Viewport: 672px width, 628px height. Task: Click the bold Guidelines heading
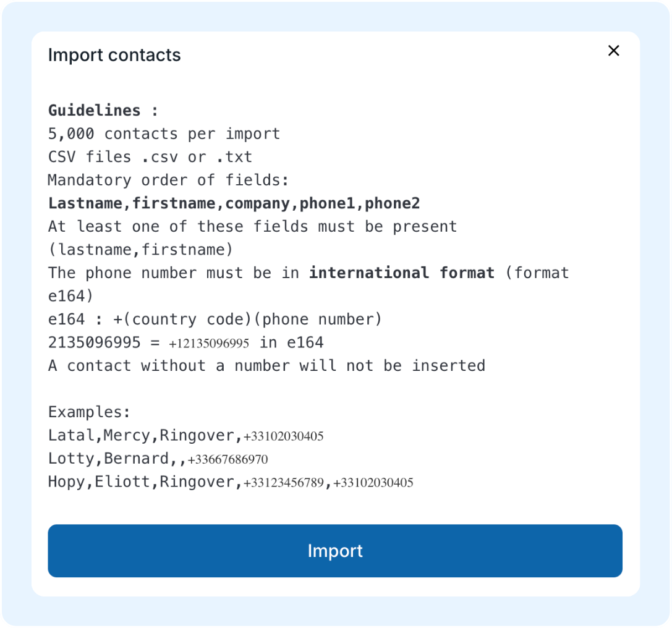pos(103,111)
